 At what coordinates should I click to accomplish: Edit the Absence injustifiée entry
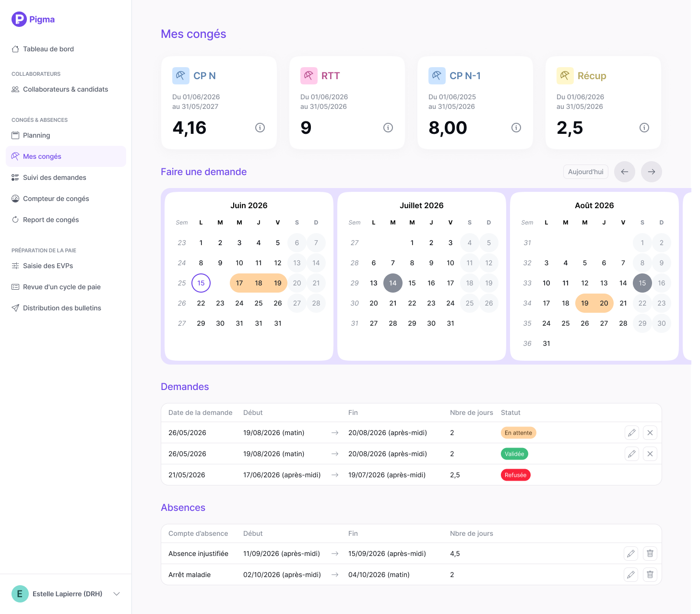(631, 554)
